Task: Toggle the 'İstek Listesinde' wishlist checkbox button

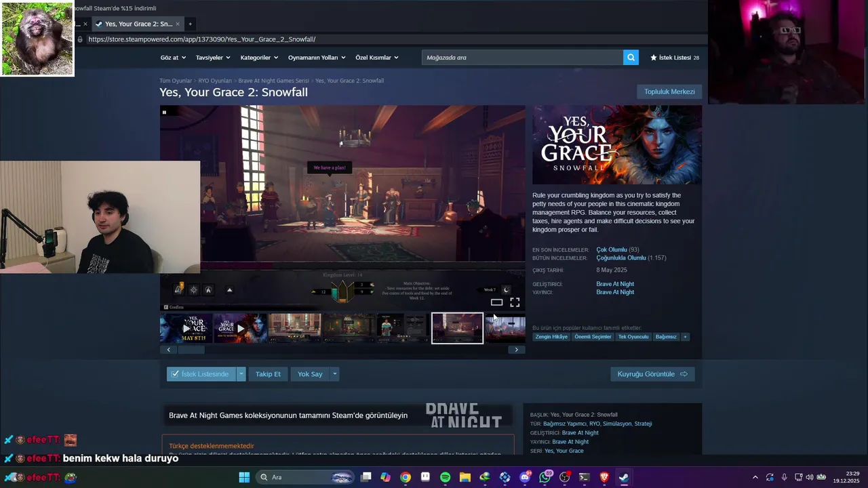Action: (x=201, y=374)
